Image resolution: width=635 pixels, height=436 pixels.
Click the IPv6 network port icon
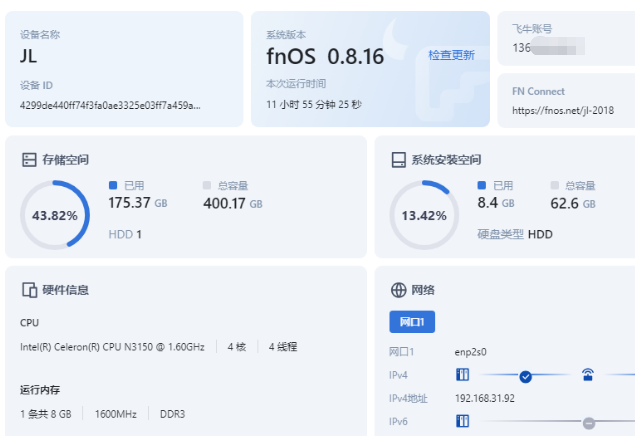462,421
